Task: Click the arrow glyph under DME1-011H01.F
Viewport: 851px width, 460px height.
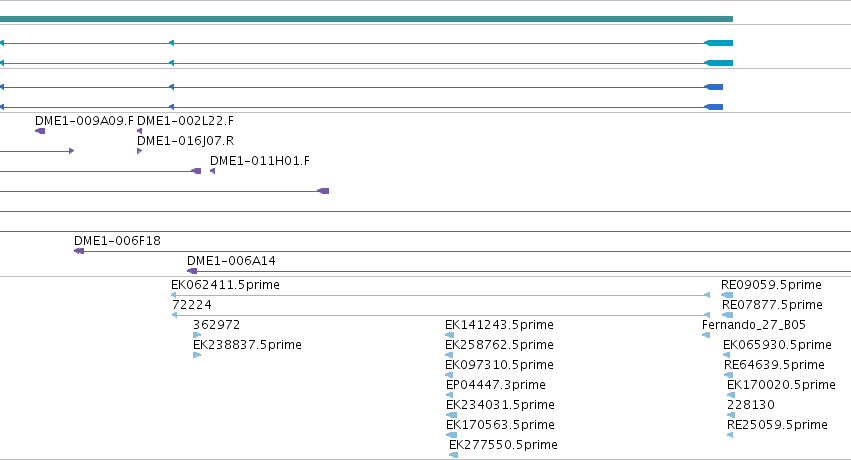Action: (x=212, y=171)
